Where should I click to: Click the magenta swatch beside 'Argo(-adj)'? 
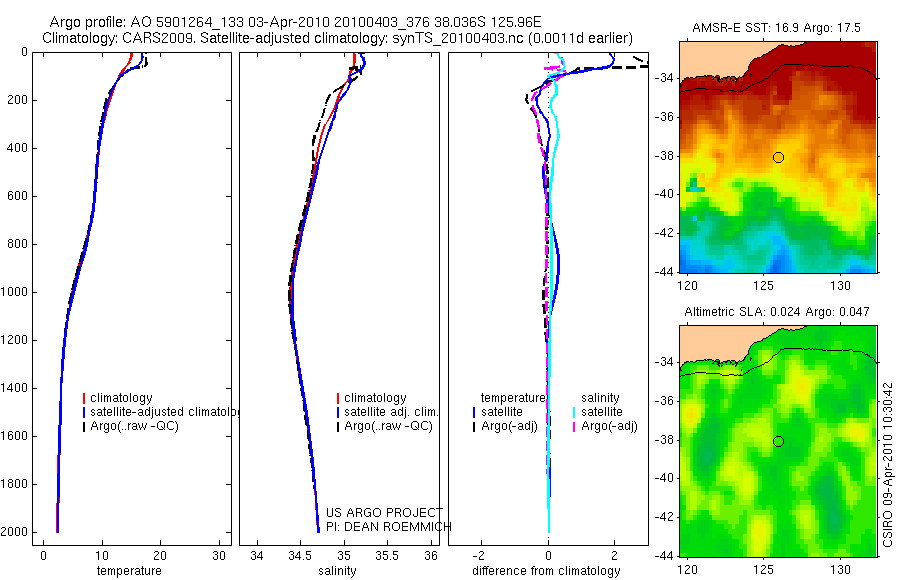pos(574,426)
